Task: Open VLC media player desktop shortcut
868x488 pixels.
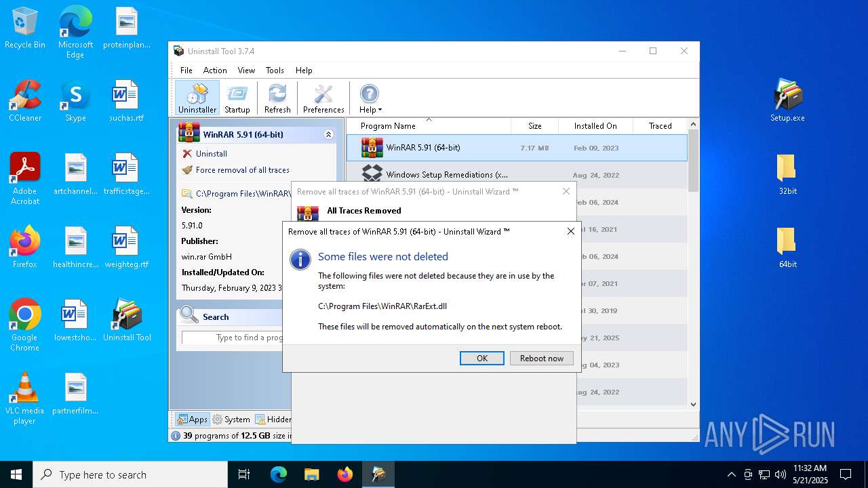Action: (x=25, y=399)
